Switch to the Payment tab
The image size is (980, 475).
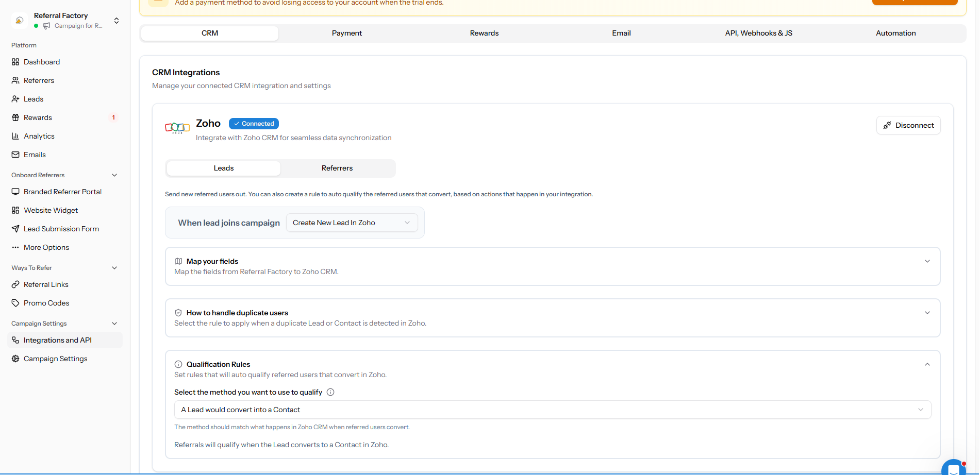pos(347,33)
